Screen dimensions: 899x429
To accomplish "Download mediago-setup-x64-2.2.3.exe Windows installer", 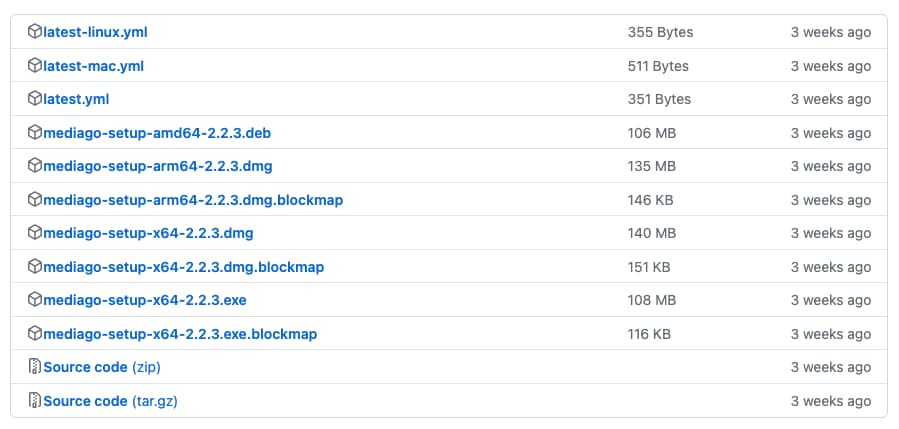I will tap(145, 300).
